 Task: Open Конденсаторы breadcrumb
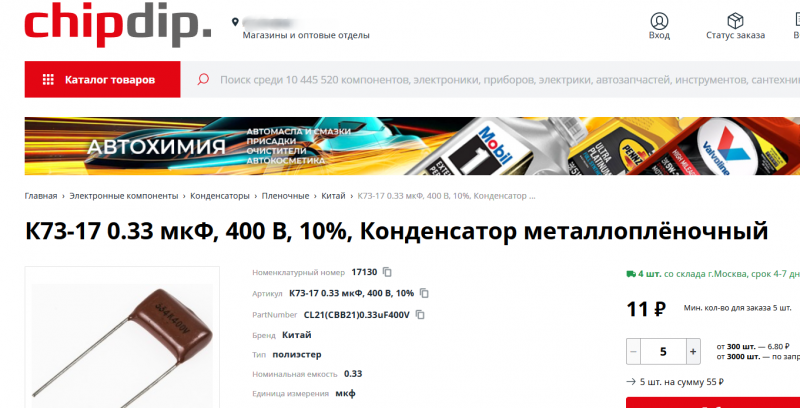pyautogui.click(x=220, y=196)
